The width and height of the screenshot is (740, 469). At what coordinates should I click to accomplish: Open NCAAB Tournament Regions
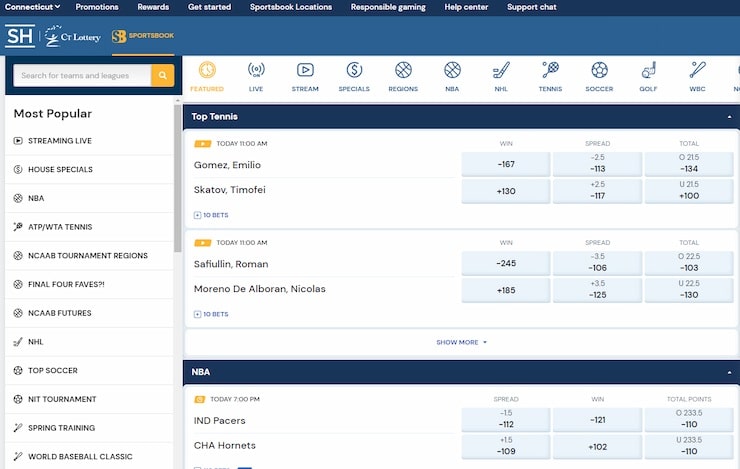pos(89,256)
